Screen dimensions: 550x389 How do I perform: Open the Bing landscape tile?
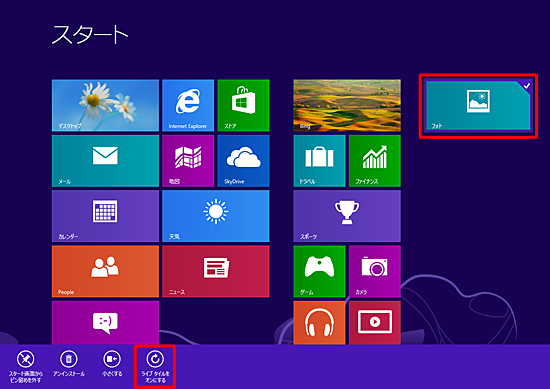pyautogui.click(x=347, y=105)
